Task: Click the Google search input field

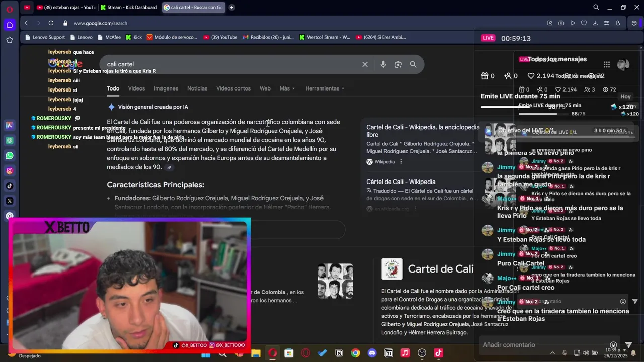Action: [x=231, y=64]
